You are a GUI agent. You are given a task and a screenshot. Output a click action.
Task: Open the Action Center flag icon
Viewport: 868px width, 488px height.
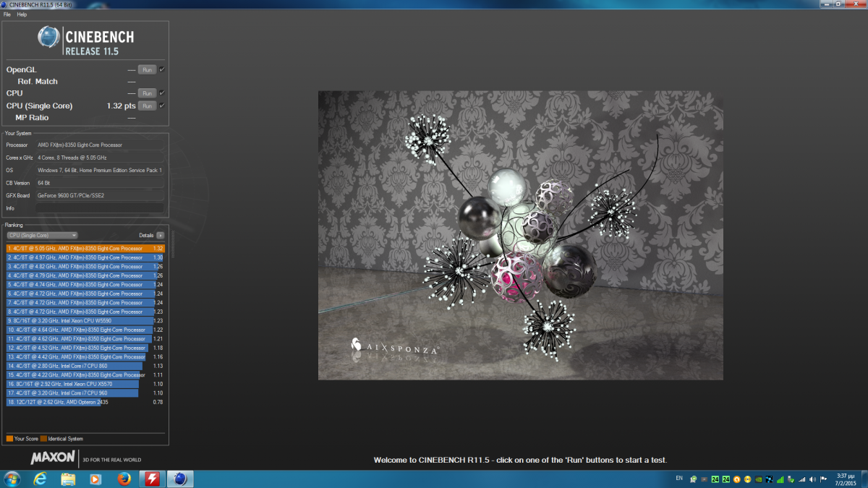point(823,479)
